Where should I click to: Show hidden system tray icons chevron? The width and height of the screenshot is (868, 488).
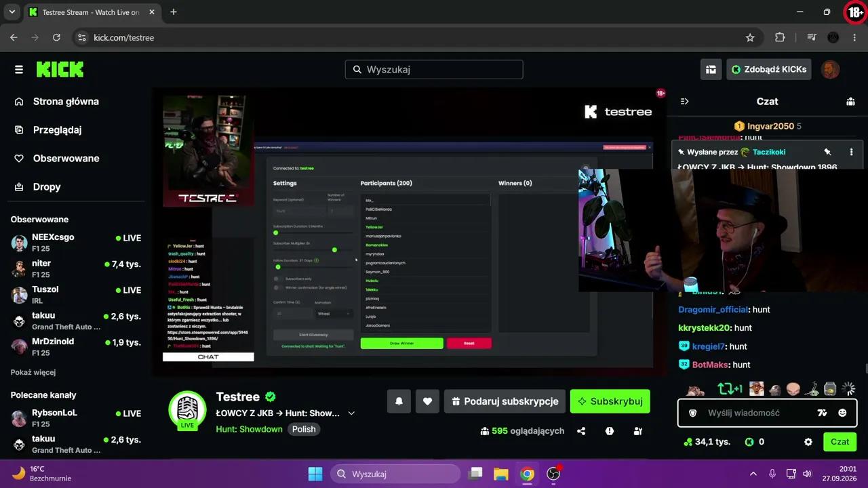click(753, 474)
